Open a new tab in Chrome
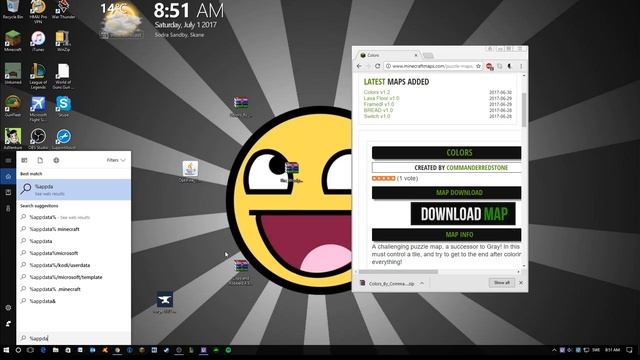 tap(428, 56)
